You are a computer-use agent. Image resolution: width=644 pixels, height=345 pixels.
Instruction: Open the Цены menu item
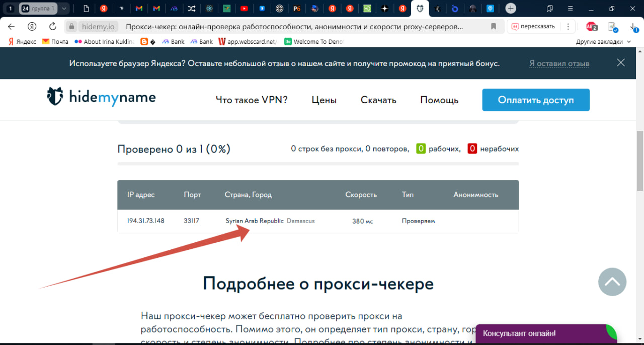pos(324,100)
